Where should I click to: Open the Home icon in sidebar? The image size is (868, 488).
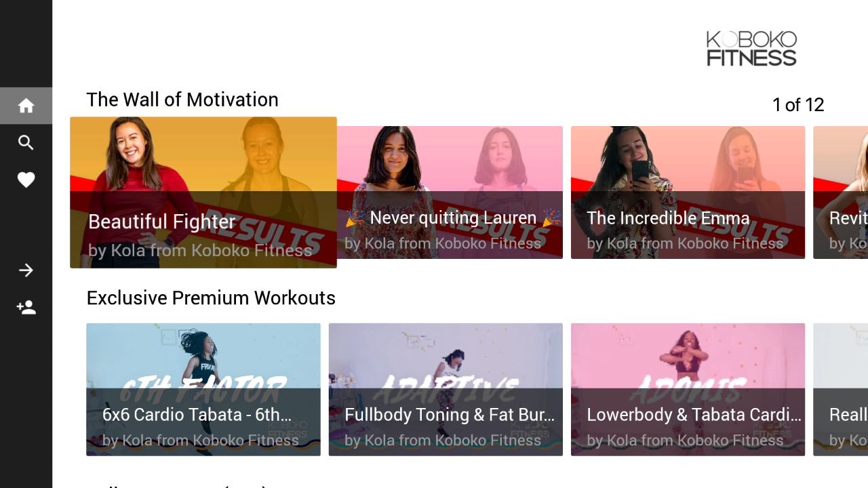point(26,106)
